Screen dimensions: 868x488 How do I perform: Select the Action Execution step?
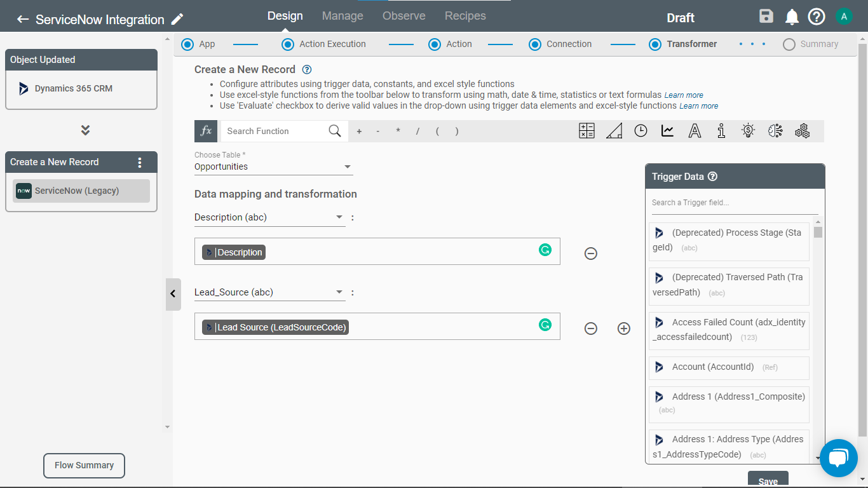324,44
